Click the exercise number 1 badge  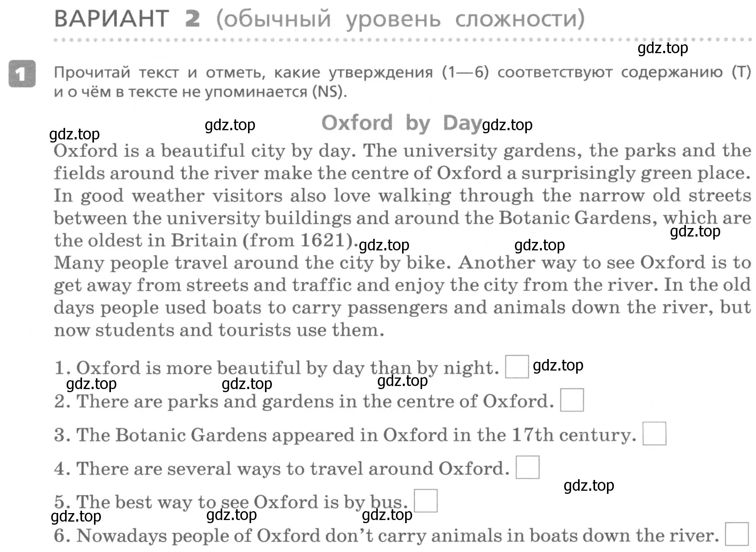(22, 74)
